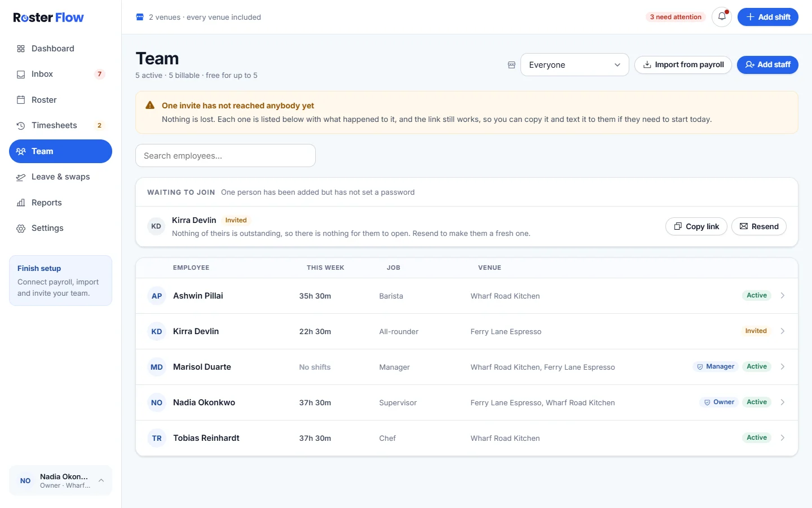Click the Invited badge beside Kirra Devlin in the waiting list
812x508 pixels.
click(x=236, y=220)
